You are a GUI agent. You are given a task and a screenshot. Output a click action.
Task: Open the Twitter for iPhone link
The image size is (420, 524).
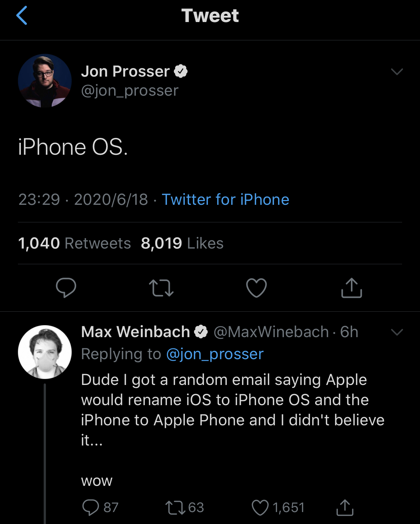[x=225, y=200]
